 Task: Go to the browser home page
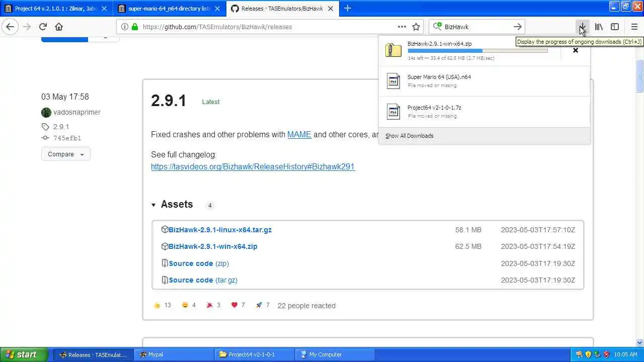click(x=59, y=27)
